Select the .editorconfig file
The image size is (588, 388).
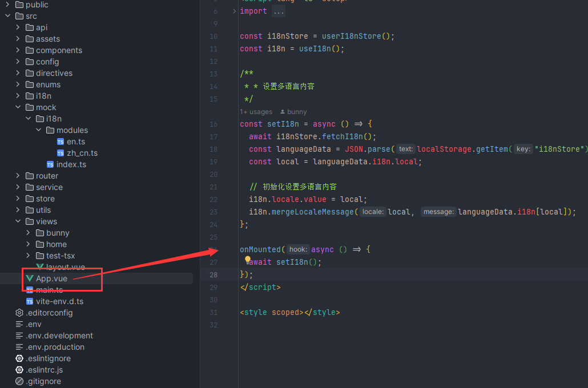point(49,313)
